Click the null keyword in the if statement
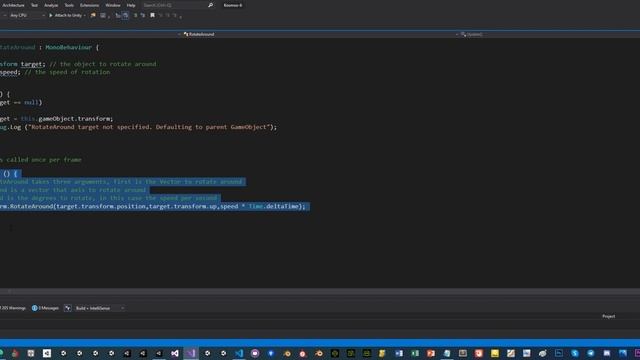The height and width of the screenshot is (360, 640). click(31, 102)
